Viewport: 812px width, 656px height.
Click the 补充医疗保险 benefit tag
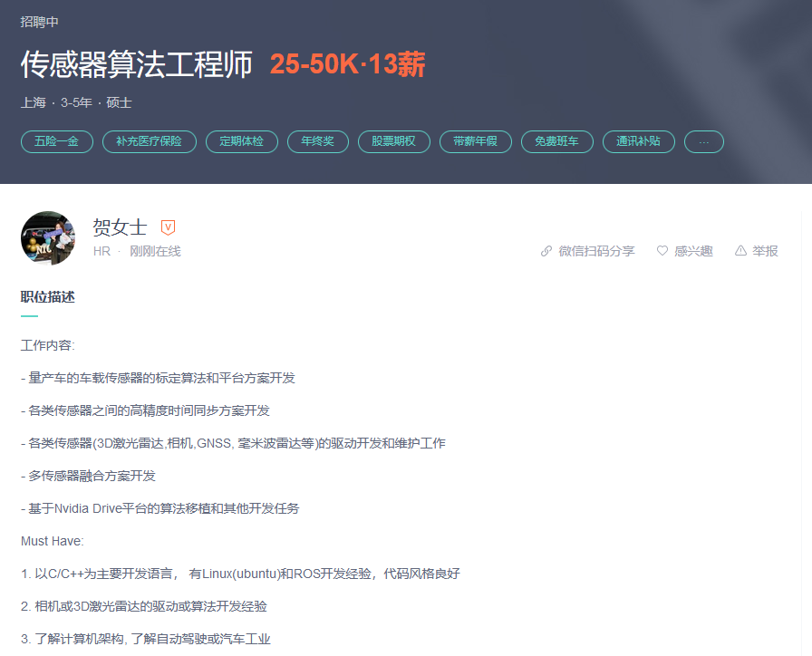click(x=150, y=142)
